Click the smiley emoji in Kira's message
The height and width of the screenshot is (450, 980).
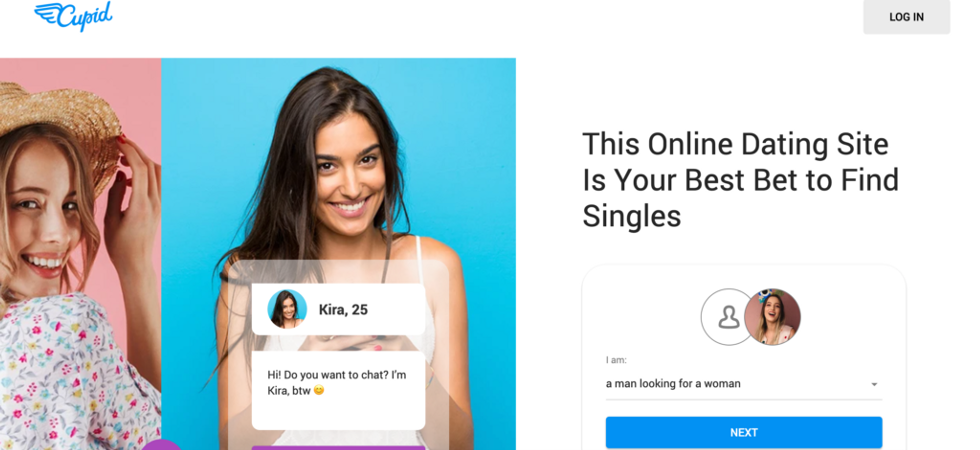319,390
